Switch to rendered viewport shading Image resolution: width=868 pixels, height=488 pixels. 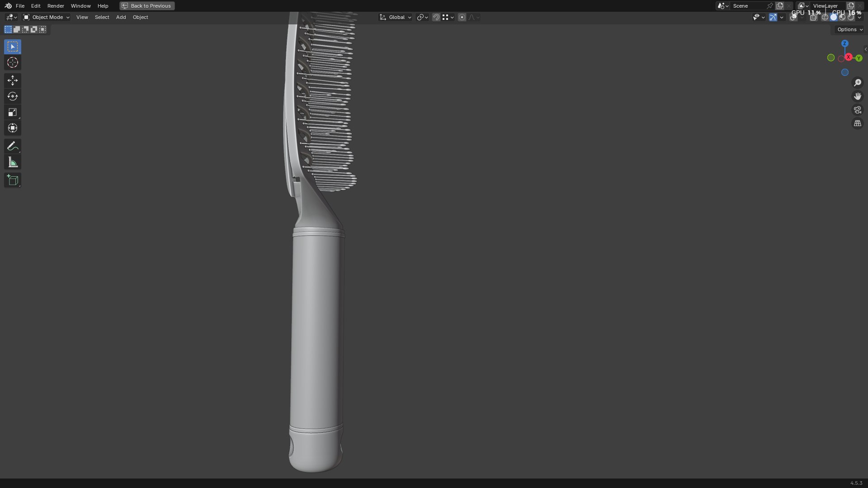pos(851,17)
